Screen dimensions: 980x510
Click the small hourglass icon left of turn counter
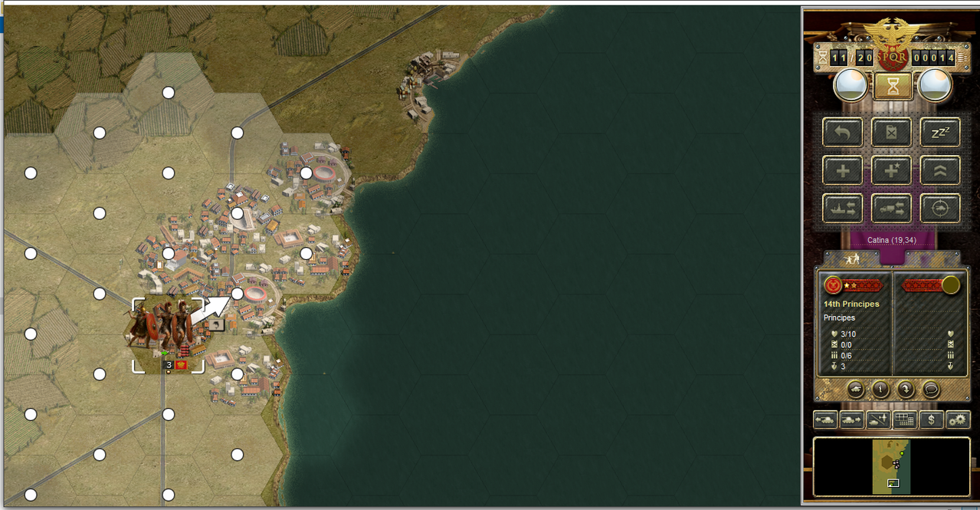(x=822, y=58)
